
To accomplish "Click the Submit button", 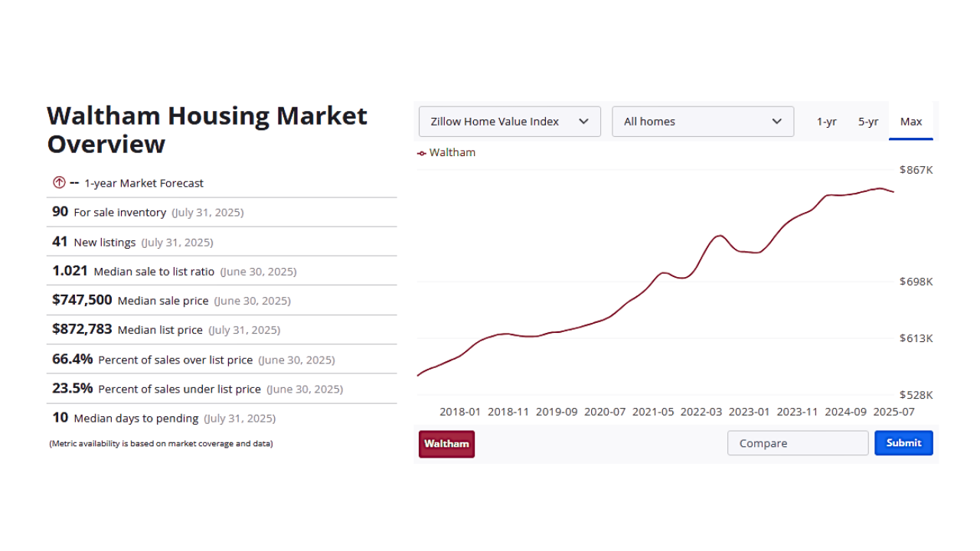I will [x=903, y=443].
